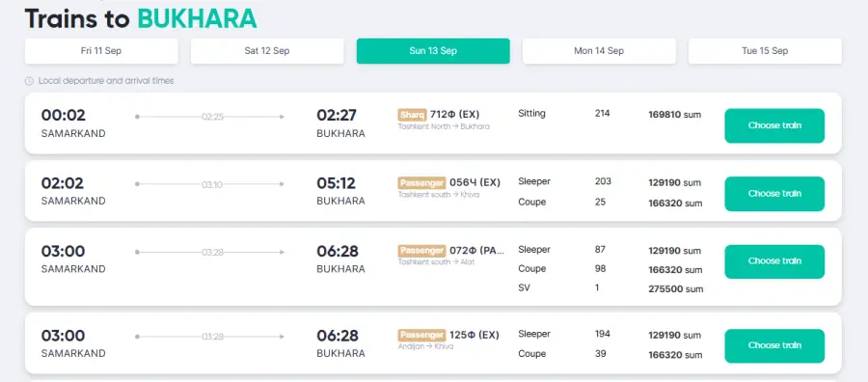Click the 169810 sum Sitting price
Image resolution: width=868 pixels, height=382 pixels.
point(675,115)
